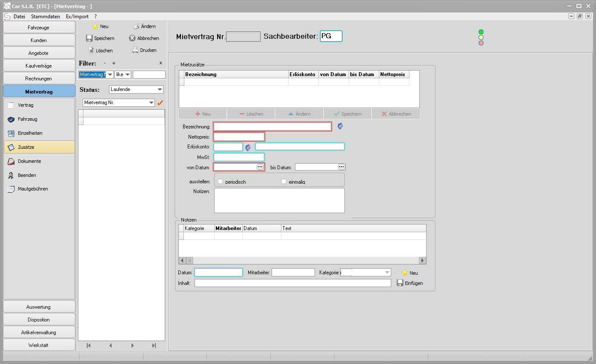Apply sort with the orange checkmark icon
596x364 pixels.
click(160, 102)
